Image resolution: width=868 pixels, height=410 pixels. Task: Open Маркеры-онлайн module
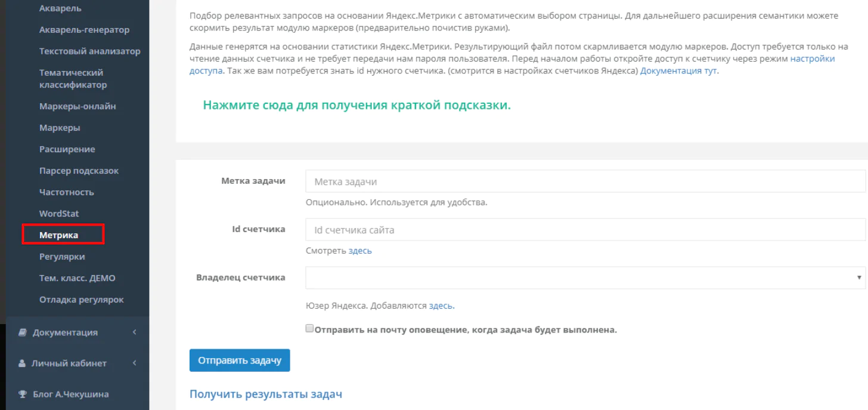(77, 106)
